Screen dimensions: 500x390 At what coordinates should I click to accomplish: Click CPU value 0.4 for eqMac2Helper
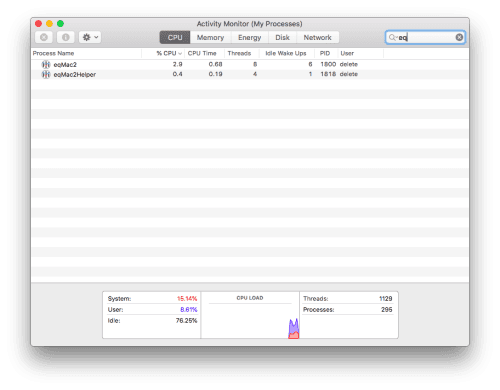tap(177, 74)
